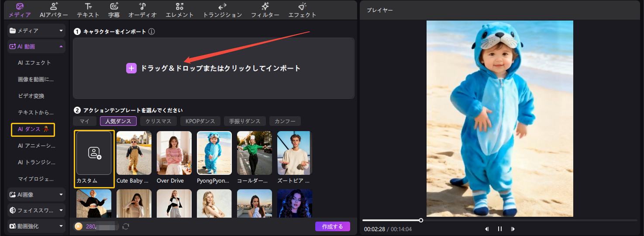Switch to the フィルター tab
The width and height of the screenshot is (644, 236).
[265, 10]
